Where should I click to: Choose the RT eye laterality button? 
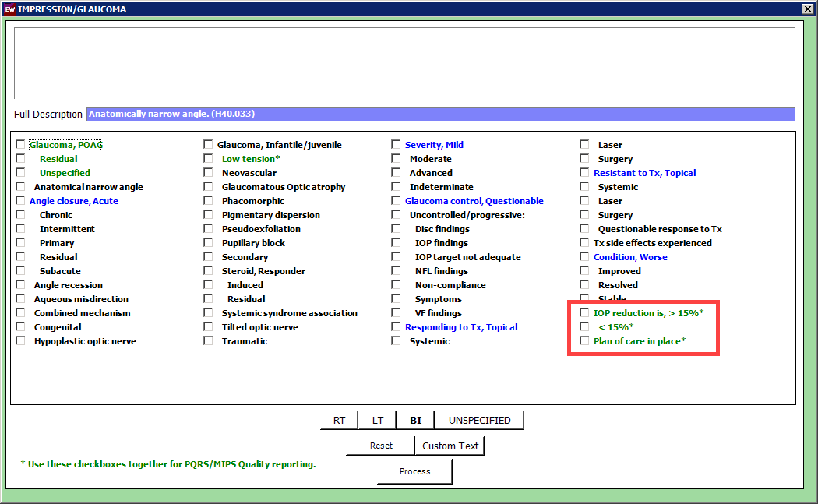click(x=339, y=420)
